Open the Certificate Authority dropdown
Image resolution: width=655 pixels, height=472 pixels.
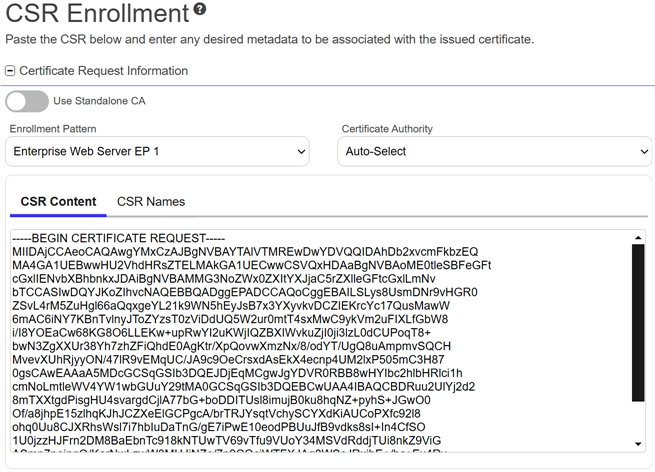coord(496,151)
